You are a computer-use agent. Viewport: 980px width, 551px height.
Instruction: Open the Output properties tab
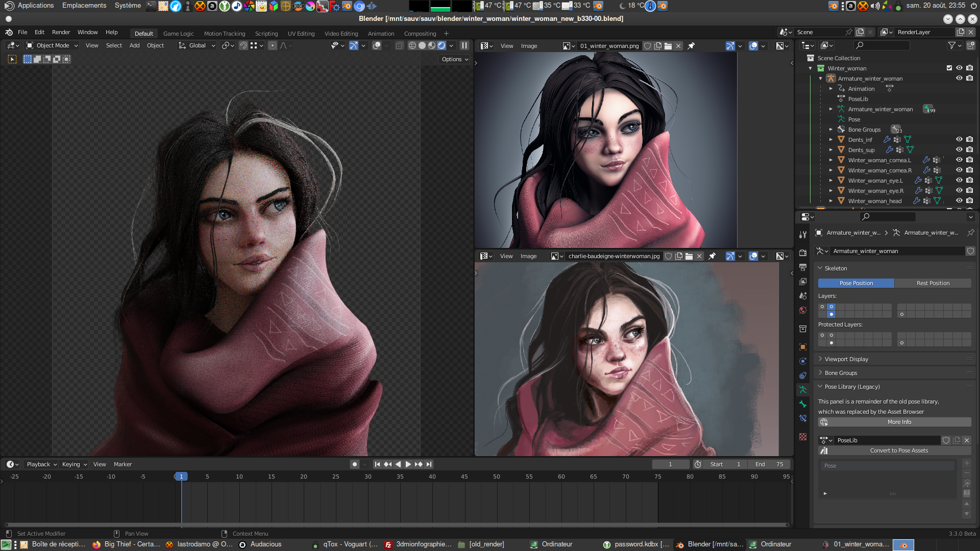pyautogui.click(x=803, y=267)
